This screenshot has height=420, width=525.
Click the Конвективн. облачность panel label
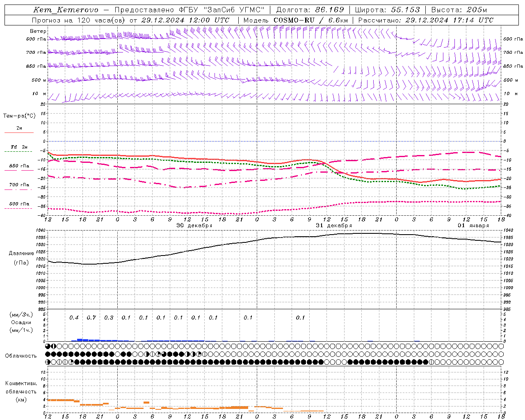21,391
